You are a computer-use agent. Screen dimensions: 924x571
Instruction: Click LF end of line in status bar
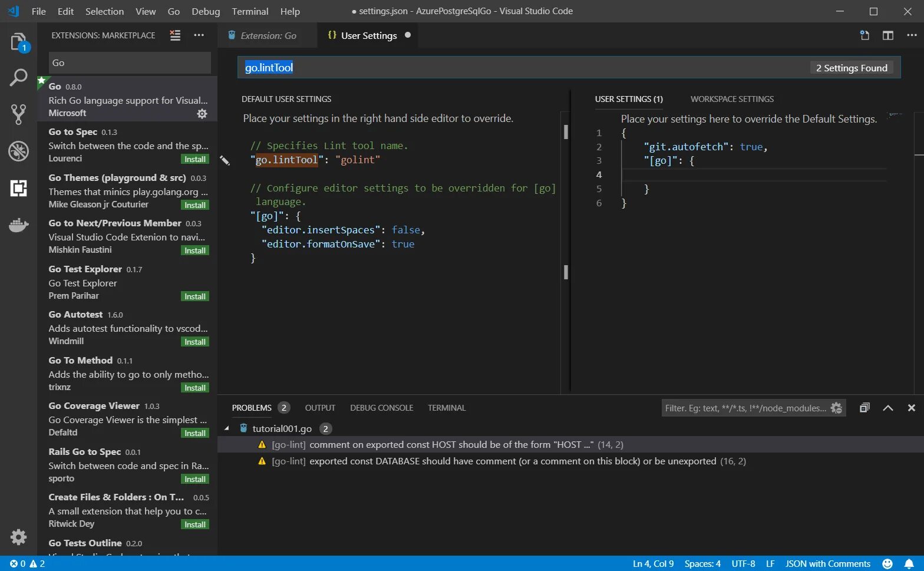tap(770, 564)
